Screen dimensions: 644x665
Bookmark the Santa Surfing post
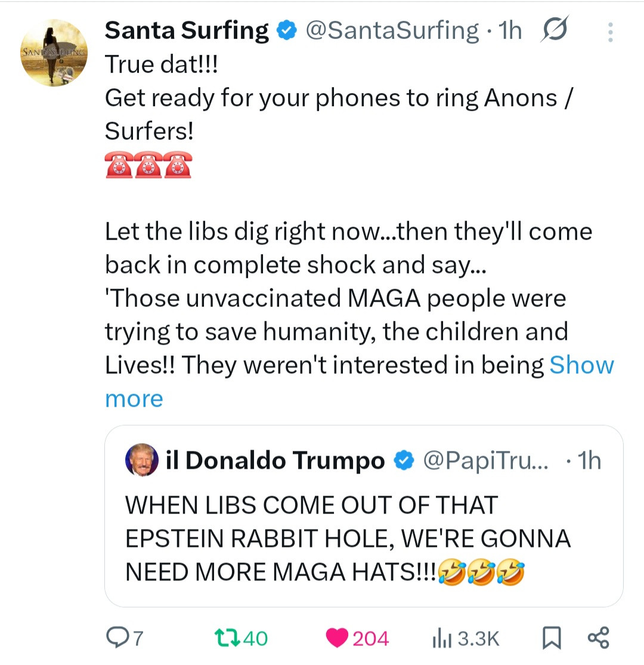click(x=552, y=638)
